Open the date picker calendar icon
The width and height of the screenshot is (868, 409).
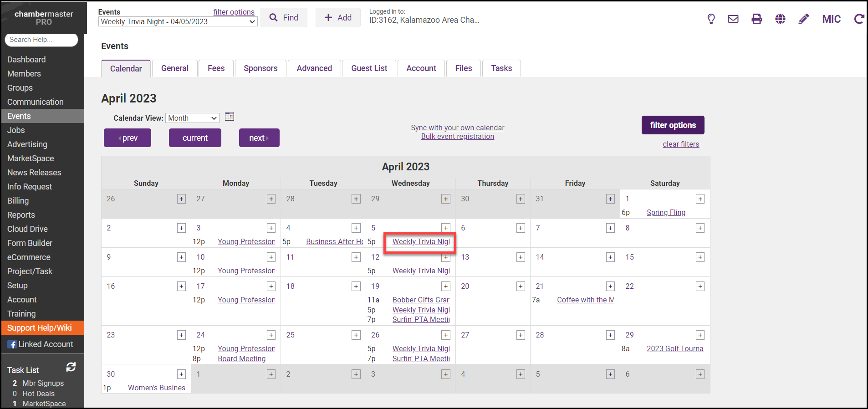click(230, 117)
